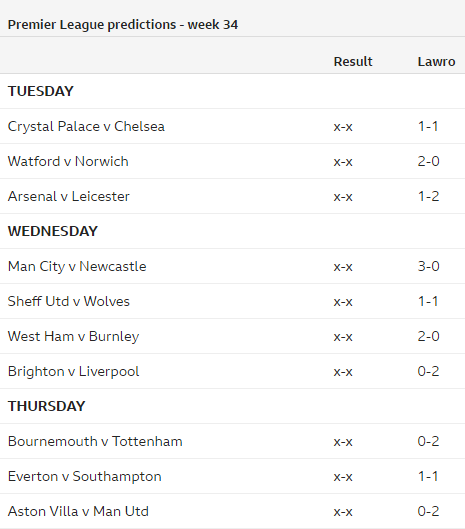This screenshot has width=465, height=529.
Task: Click the WEDNESDAY section heading
Action: 53,231
